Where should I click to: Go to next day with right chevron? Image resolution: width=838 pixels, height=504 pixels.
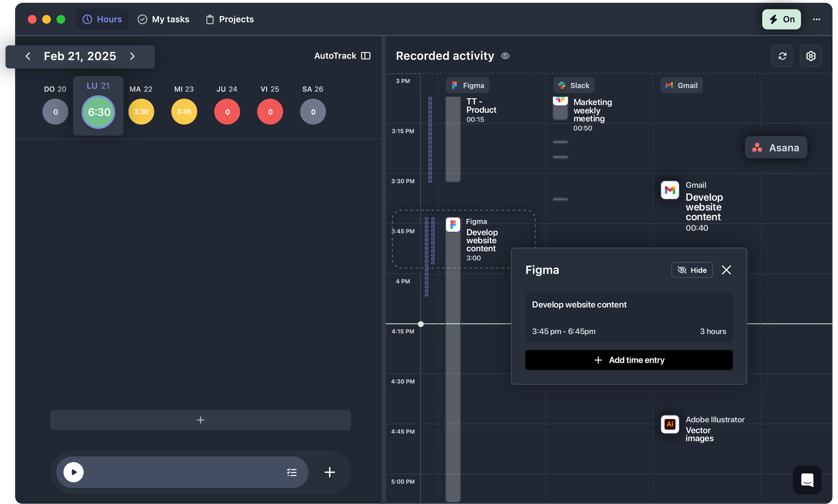(132, 56)
